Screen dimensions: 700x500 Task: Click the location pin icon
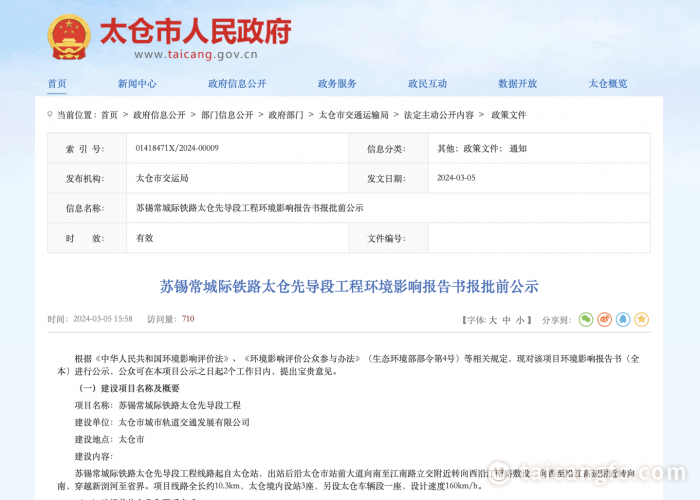point(50,115)
